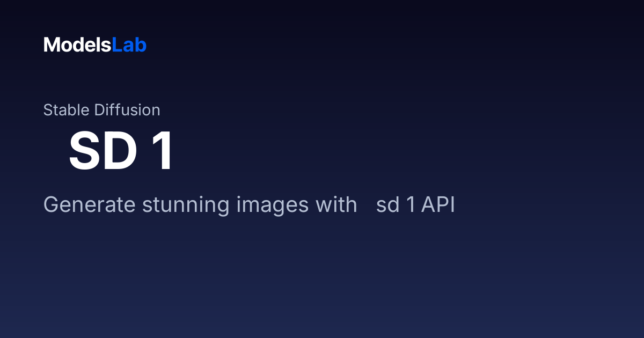Click the word "Stable" above the heading
This screenshot has width=644, height=338.
(x=67, y=110)
